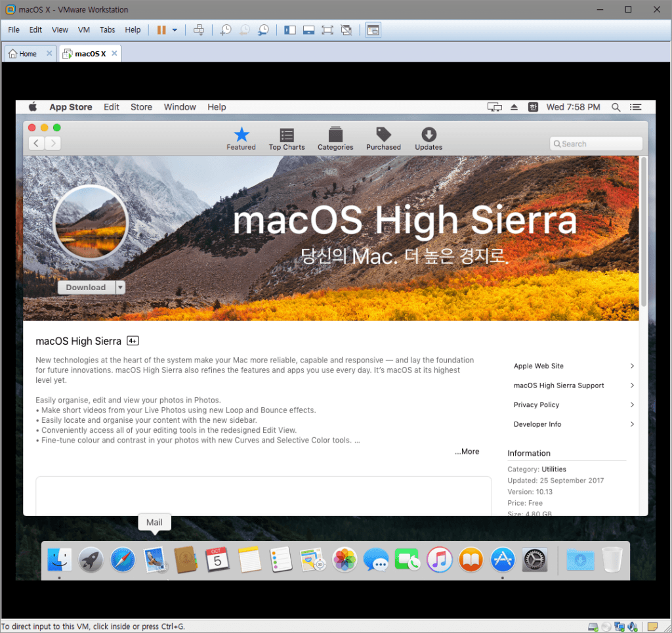Toggle the VMware library sidebar icon
672x633 pixels.
click(x=290, y=30)
